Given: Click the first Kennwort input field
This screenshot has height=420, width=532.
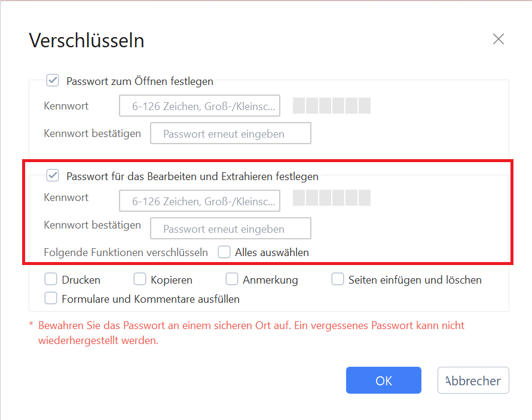Looking at the screenshot, I should [200, 105].
